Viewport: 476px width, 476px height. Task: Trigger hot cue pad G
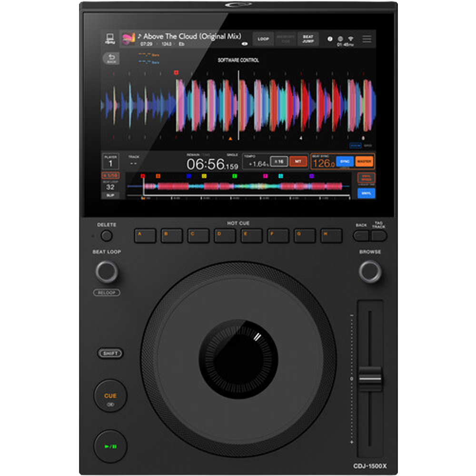click(x=305, y=236)
